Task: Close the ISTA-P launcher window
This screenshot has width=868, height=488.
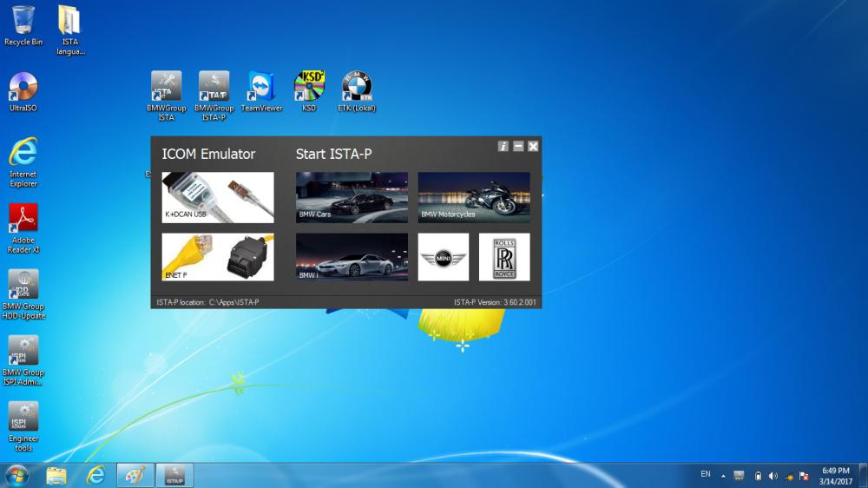Action: [x=533, y=146]
